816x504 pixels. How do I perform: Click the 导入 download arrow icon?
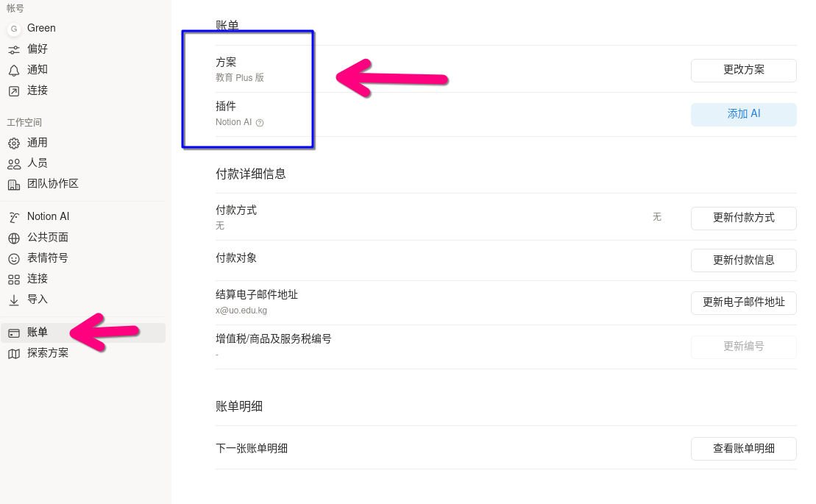click(x=14, y=299)
